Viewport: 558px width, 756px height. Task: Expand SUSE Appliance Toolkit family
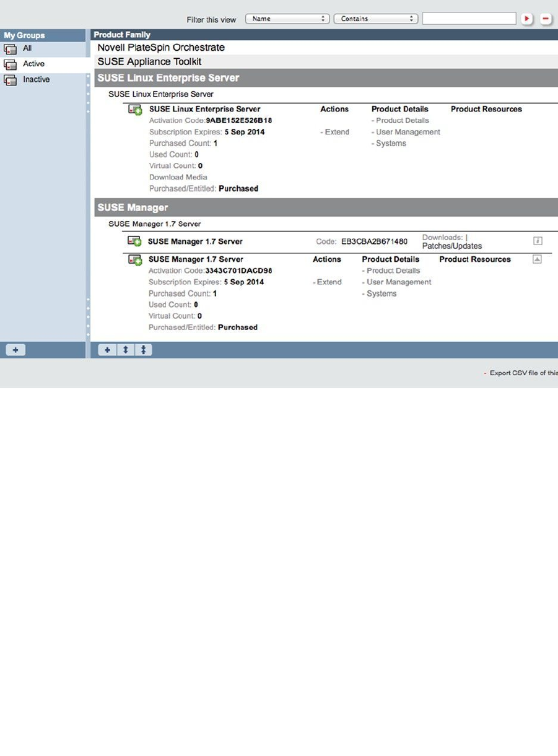point(149,62)
